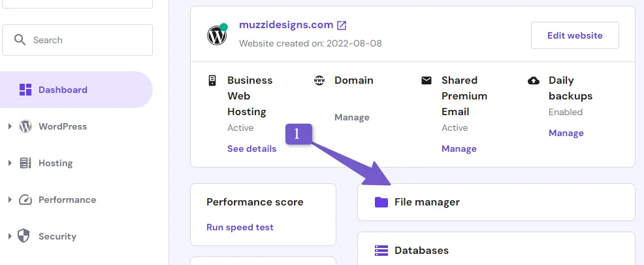Click the Edit website button
The image size is (644, 265).
point(575,35)
